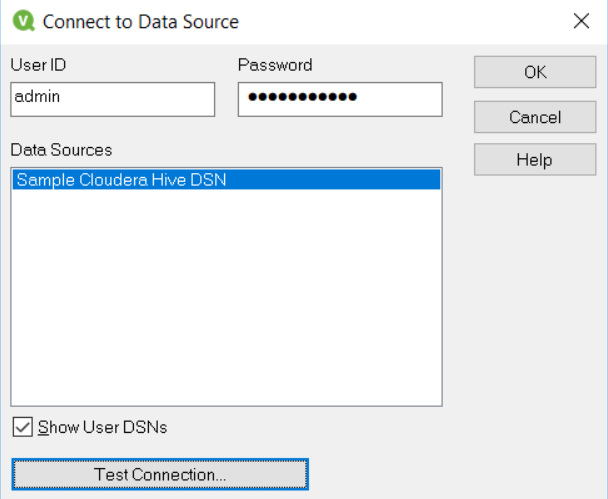
Task: Cancel the data source connection
Action: click(x=535, y=117)
